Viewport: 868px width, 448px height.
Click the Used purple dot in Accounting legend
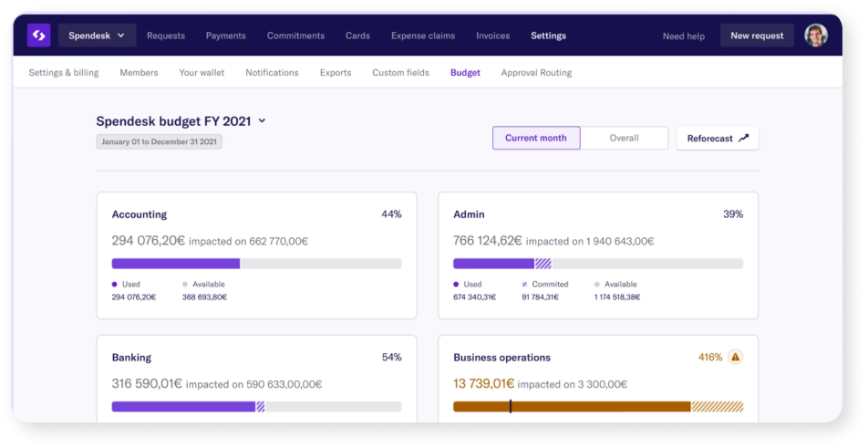pos(115,285)
